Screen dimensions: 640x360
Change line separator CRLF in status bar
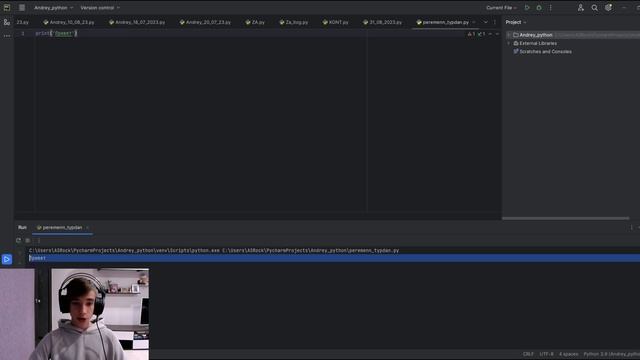pos(528,354)
